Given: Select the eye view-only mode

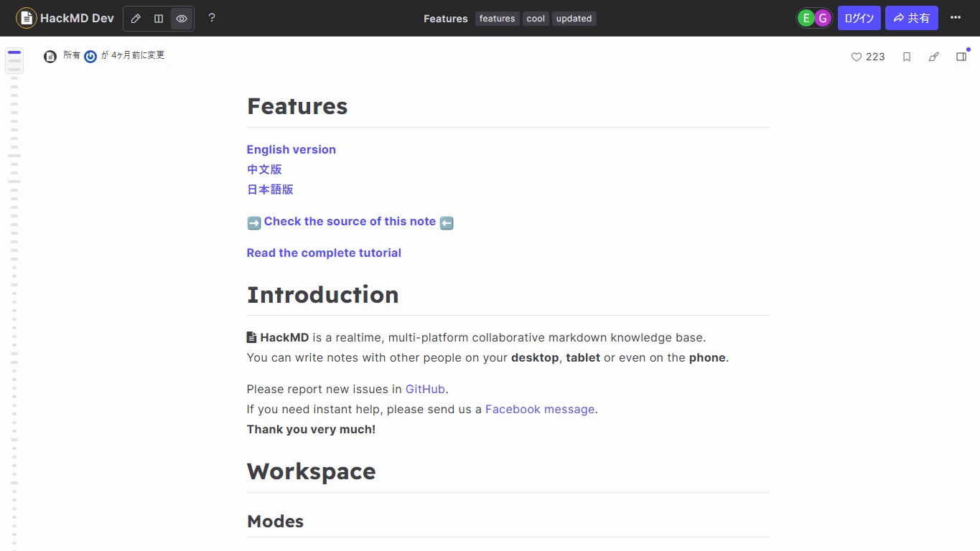Looking at the screenshot, I should pos(182,19).
